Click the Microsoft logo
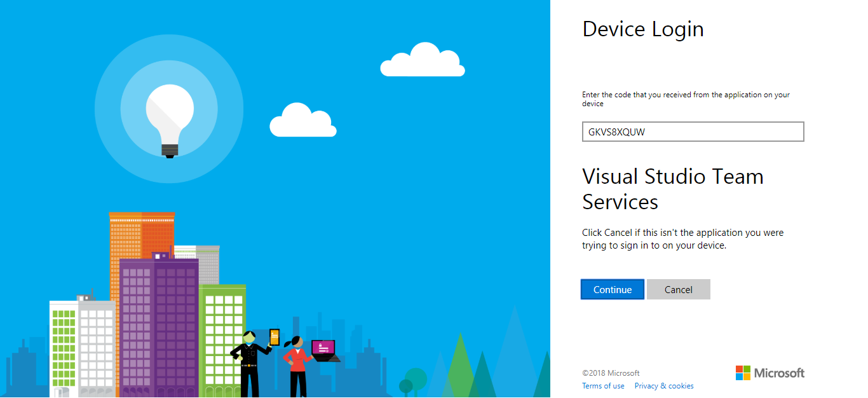The height and width of the screenshot is (398, 868). (770, 373)
